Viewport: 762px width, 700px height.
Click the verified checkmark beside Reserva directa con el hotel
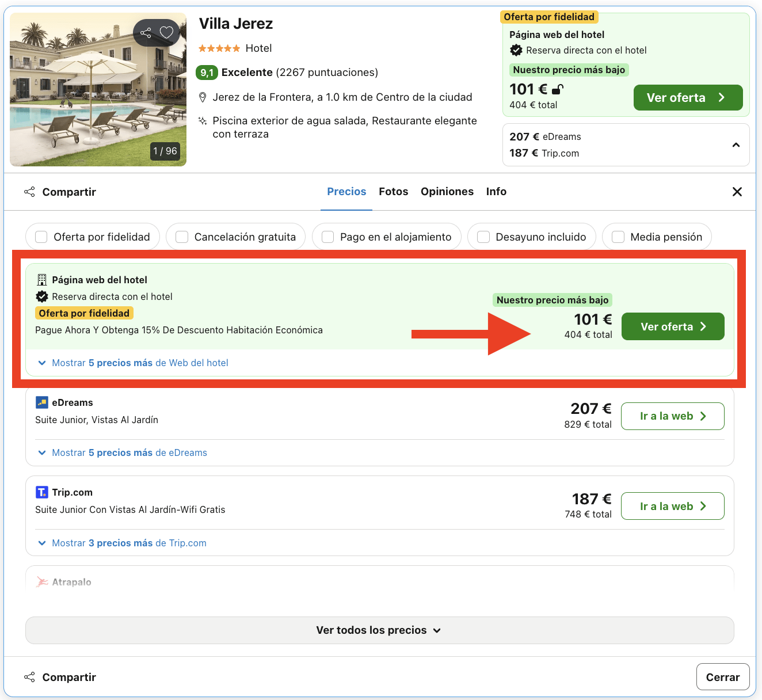[41, 296]
